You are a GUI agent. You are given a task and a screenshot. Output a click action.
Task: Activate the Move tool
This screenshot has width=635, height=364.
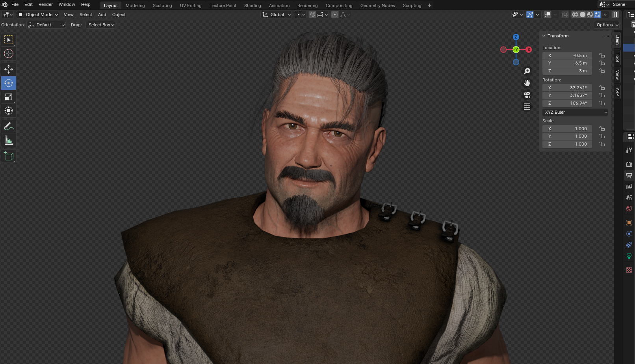pyautogui.click(x=9, y=69)
